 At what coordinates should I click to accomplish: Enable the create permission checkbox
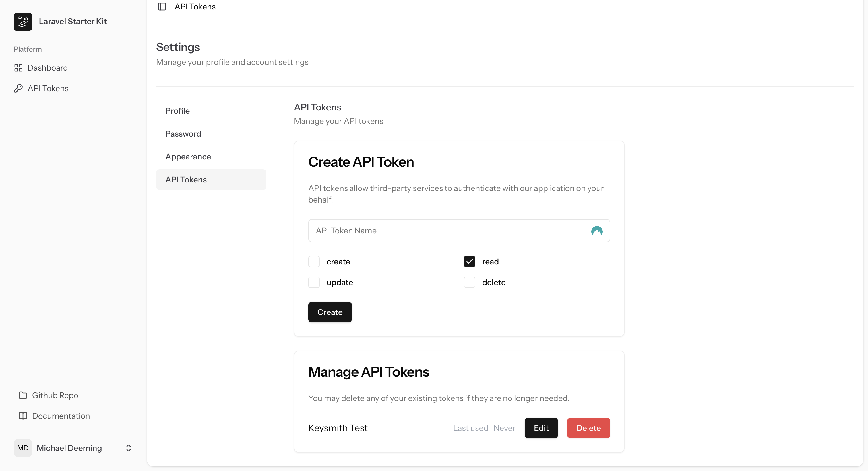(314, 262)
